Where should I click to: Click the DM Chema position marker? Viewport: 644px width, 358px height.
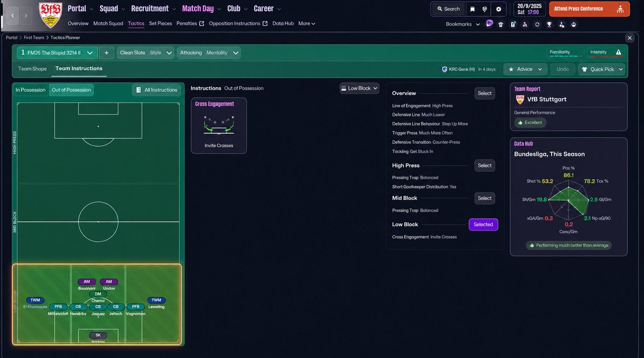[x=98, y=294]
